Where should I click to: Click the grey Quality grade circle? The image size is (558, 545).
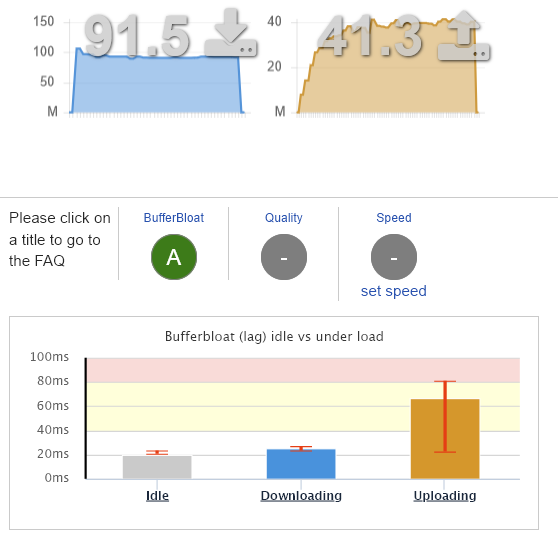pyautogui.click(x=284, y=257)
